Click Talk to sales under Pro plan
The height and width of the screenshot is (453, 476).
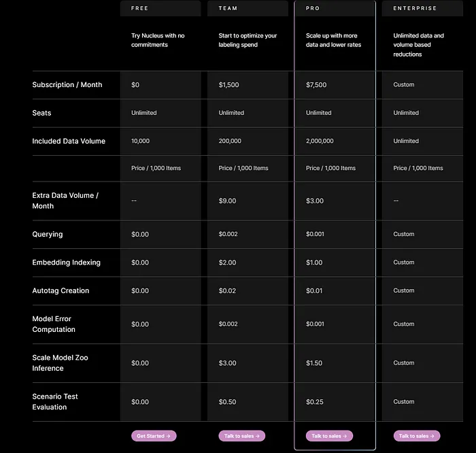pyautogui.click(x=329, y=436)
